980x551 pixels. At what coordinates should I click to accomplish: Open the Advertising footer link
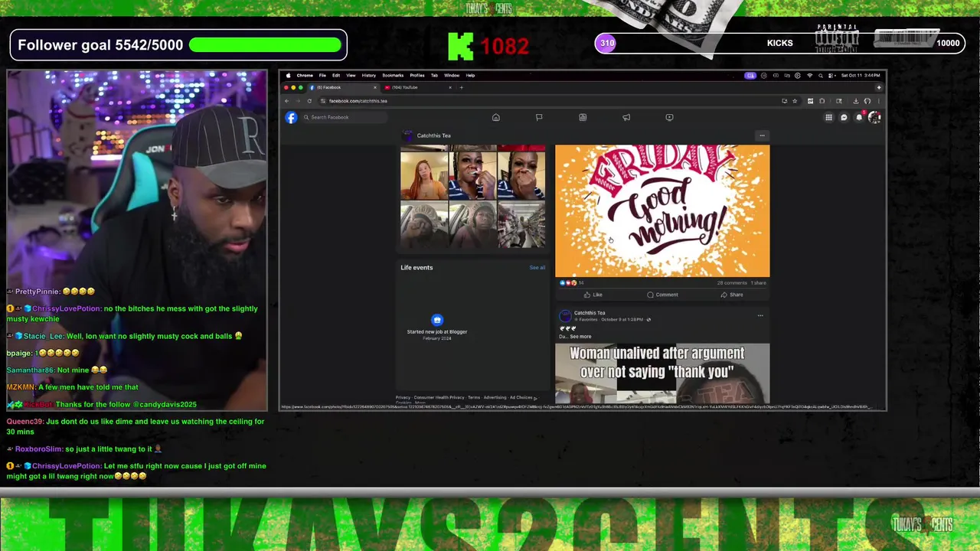[495, 397]
